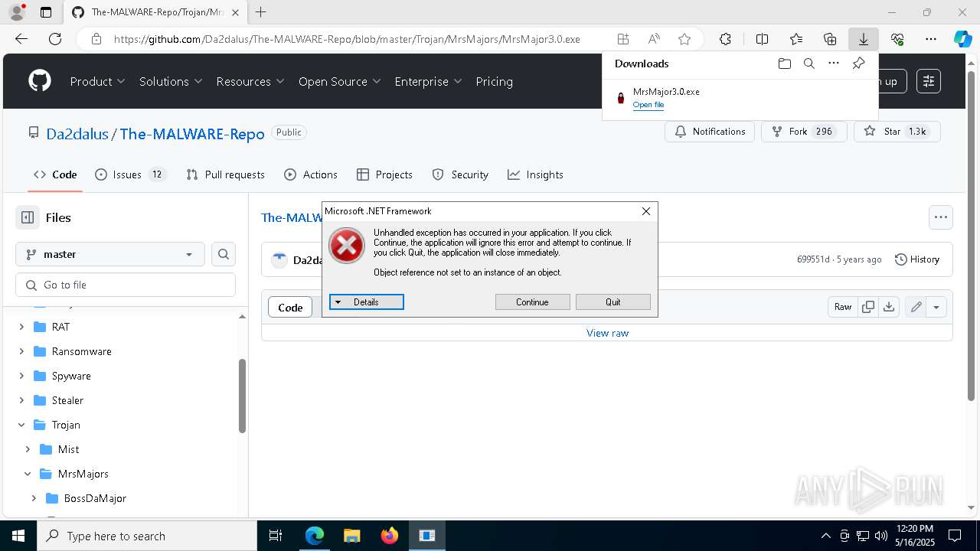Click the Raw button
Screen dimensions: 980x551
pyautogui.click(x=843, y=307)
